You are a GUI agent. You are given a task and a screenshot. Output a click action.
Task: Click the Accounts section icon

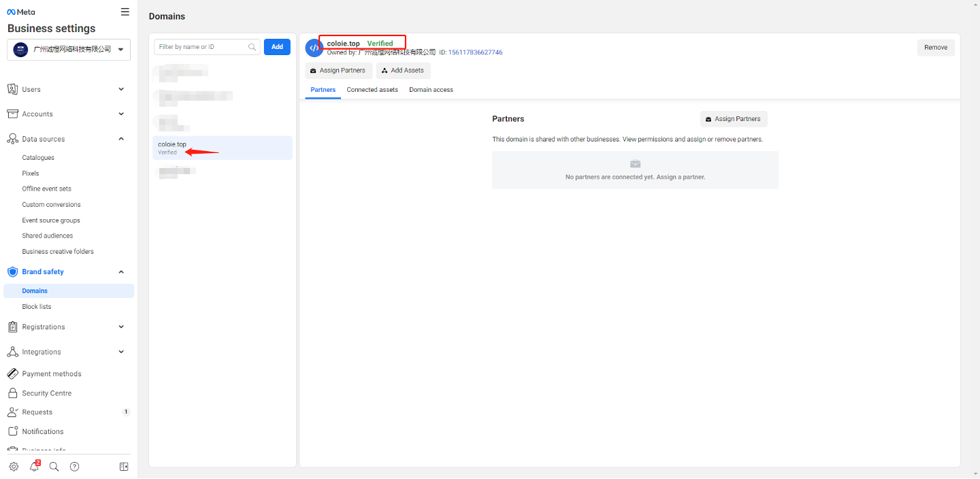pos(12,114)
